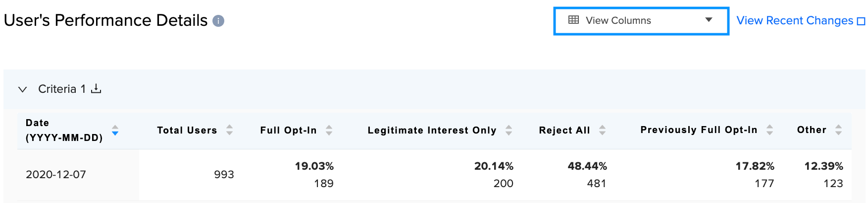
Task: Collapse the Criteria 1 section chevron
Action: coord(22,89)
